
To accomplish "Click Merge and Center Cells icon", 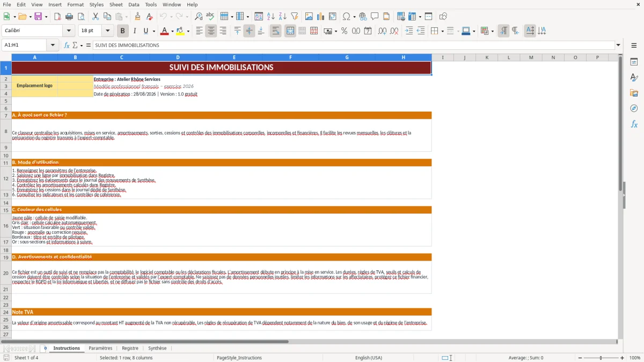I will tap(290, 31).
